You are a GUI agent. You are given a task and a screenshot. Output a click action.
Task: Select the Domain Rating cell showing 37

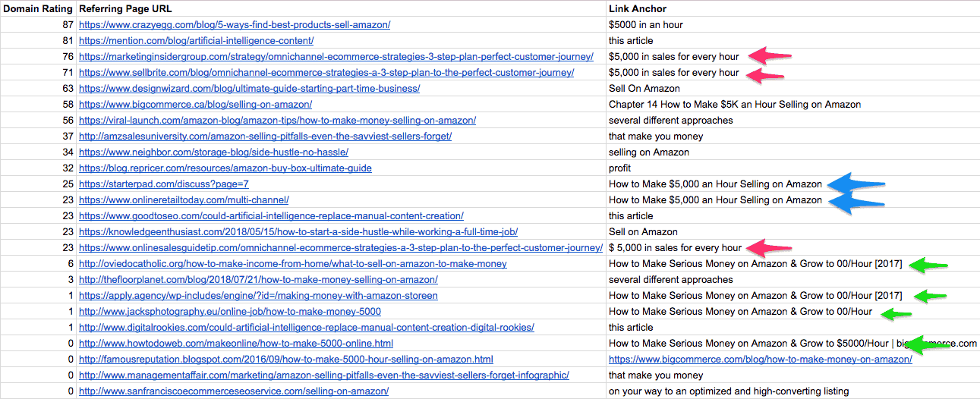pyautogui.click(x=37, y=136)
